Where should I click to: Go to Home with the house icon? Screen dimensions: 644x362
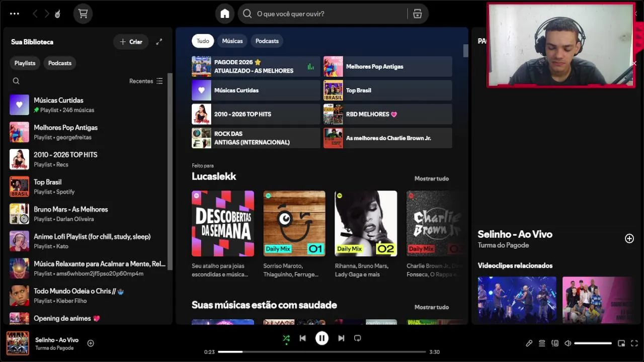[225, 14]
